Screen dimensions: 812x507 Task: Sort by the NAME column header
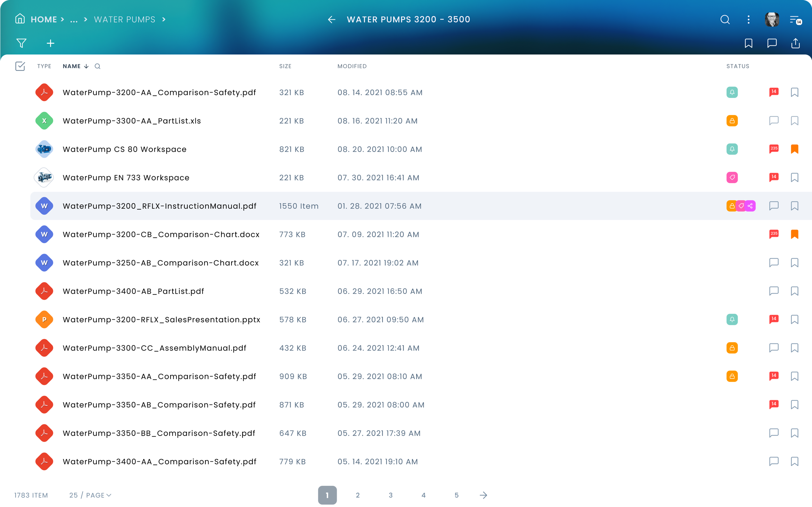[72, 66]
